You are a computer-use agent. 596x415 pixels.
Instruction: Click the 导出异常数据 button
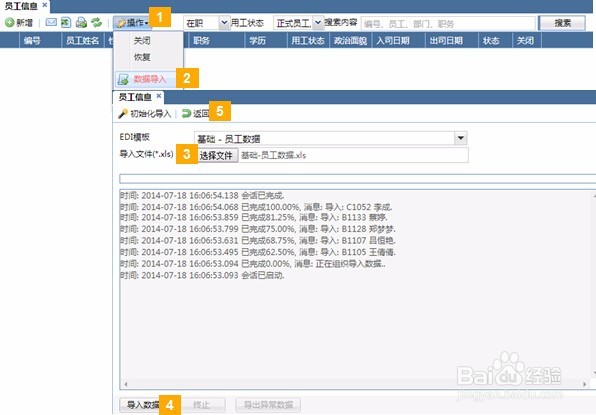268,405
